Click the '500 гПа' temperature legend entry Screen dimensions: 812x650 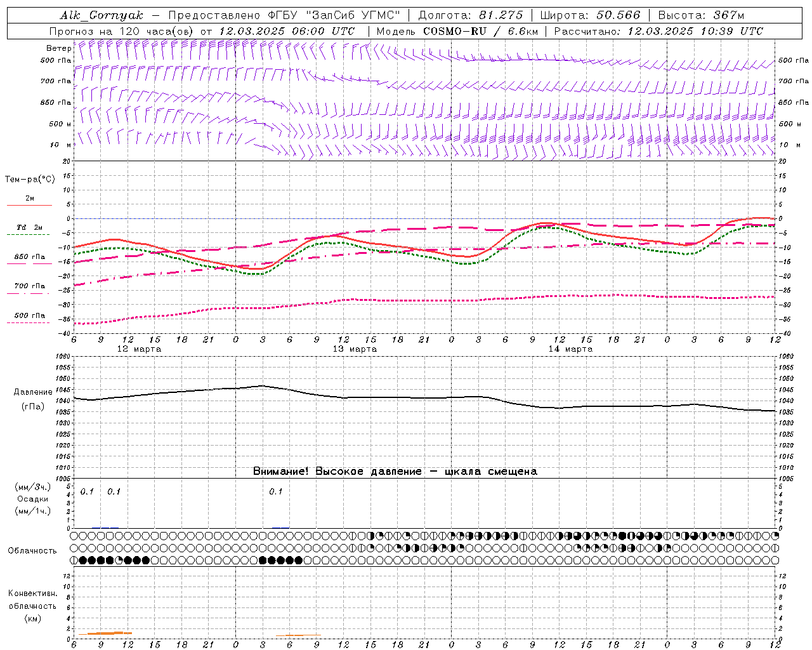point(30,315)
